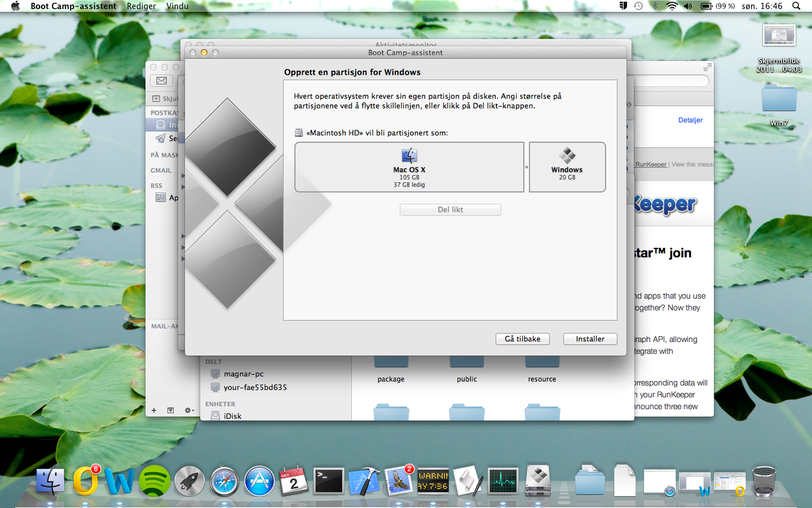Viewport: 812px width, 508px height.
Task: Click the plus button in Mail sidebar
Action: (154, 410)
